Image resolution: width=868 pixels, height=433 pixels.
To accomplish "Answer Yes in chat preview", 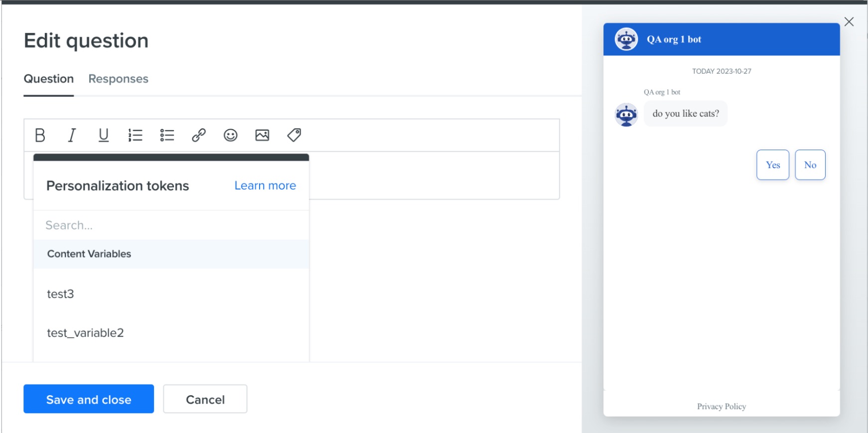I will pyautogui.click(x=773, y=165).
